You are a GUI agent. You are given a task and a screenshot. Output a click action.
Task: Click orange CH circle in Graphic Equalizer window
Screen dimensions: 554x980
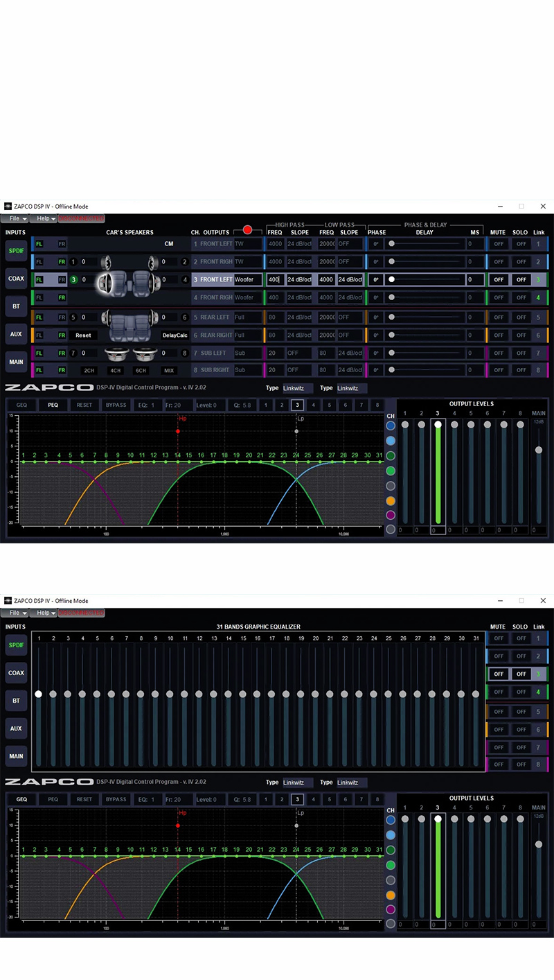[391, 895]
